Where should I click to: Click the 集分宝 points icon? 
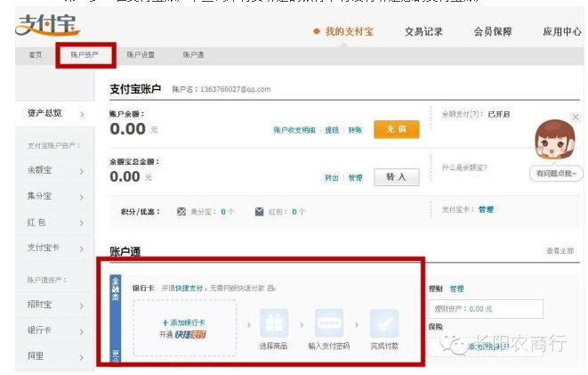coord(181,212)
